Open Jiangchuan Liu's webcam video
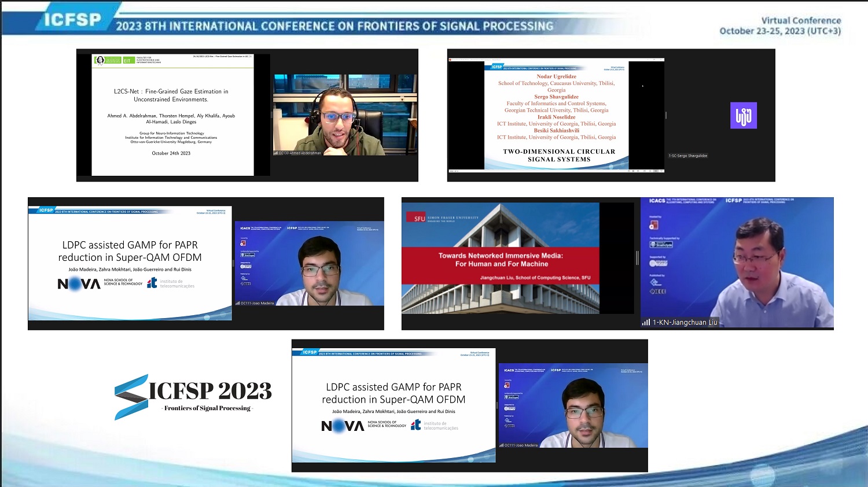Image resolution: width=868 pixels, height=487 pixels. (x=737, y=263)
